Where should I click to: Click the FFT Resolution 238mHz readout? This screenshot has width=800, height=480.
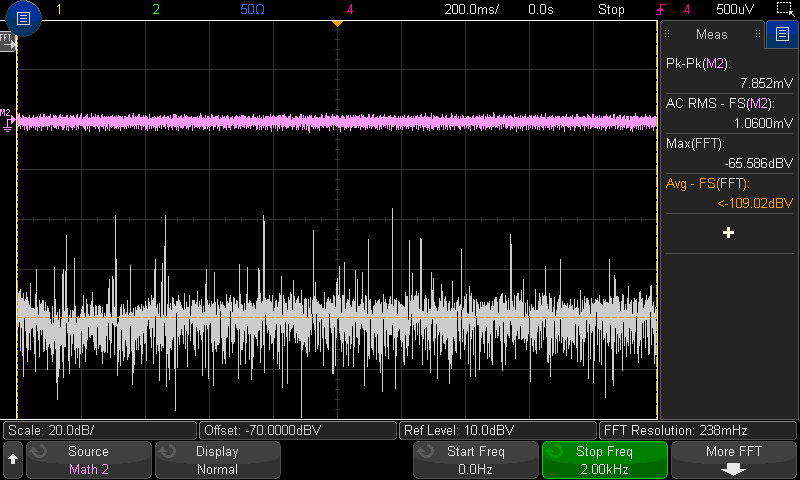tap(698, 431)
